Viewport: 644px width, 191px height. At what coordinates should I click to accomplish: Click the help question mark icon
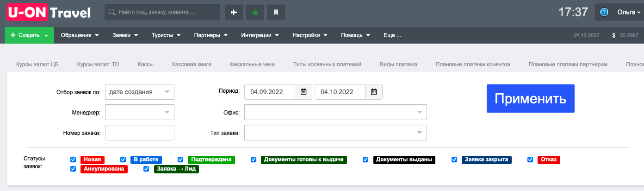[604, 13]
